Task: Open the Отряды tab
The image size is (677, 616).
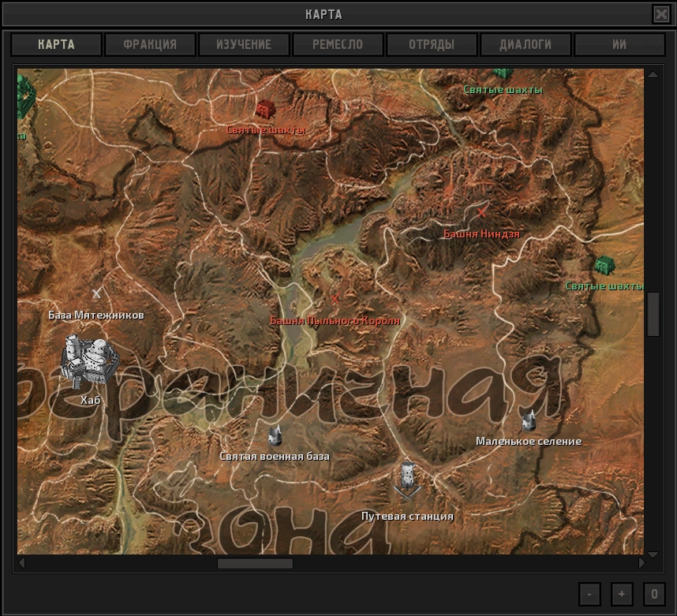Action: click(432, 45)
